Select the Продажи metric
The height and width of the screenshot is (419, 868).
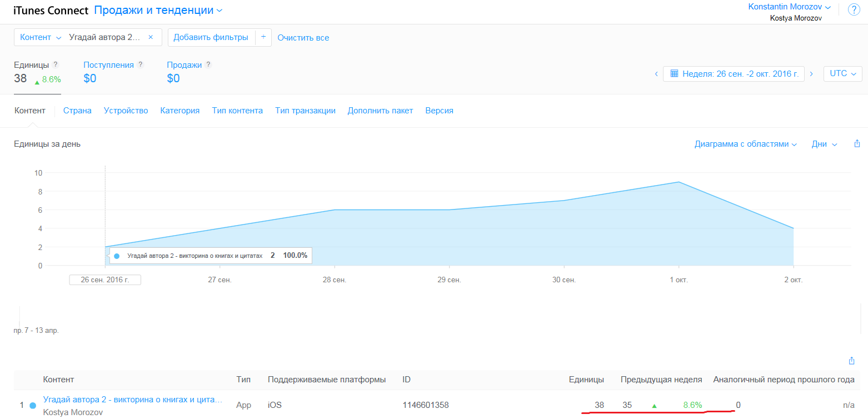tap(184, 65)
